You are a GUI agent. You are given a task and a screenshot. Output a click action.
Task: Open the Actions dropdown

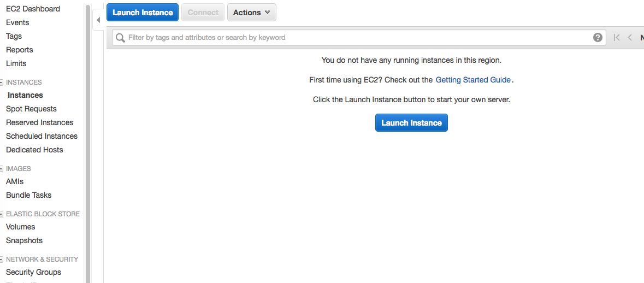tap(251, 13)
